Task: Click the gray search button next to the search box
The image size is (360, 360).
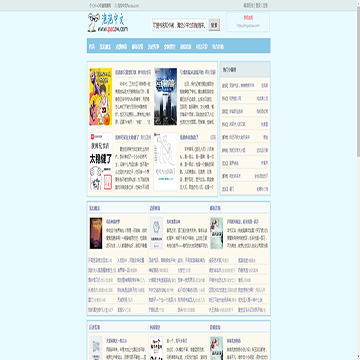Action: 214,25
